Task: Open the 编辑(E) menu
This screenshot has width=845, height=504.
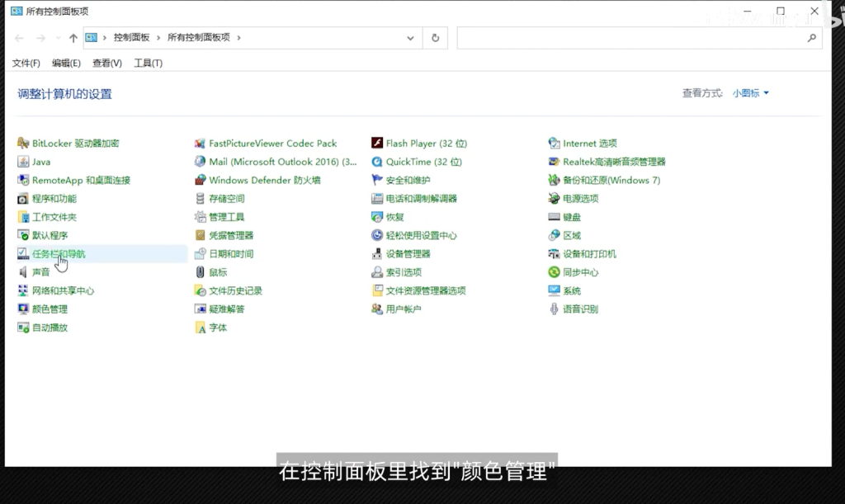Action: (x=66, y=63)
